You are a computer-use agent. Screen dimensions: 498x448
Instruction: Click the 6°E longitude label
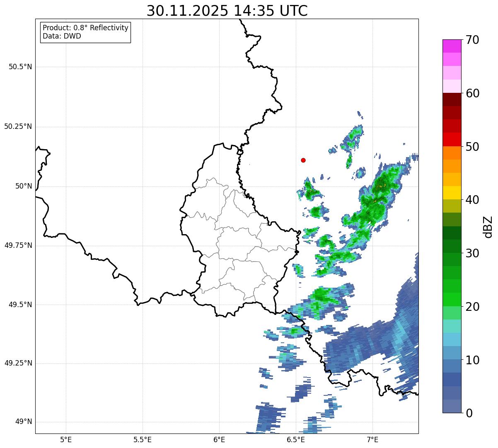219,439
